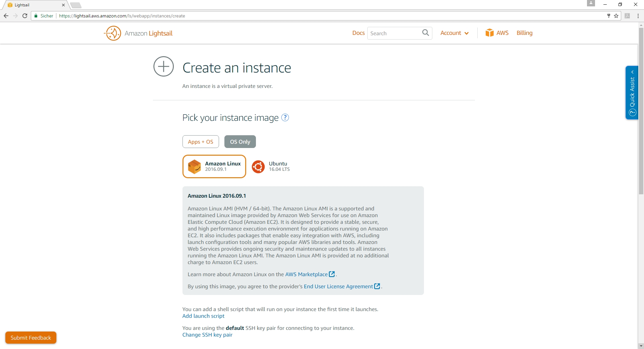Choose the Ubuntu 16.04 LTS image
Viewport: 644px width, 349px height.
click(x=271, y=166)
